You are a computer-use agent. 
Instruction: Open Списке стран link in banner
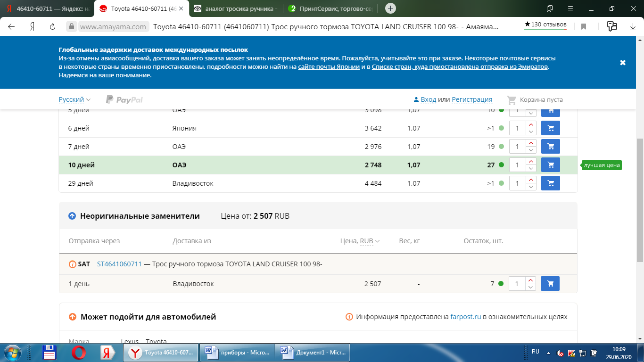tap(460, 67)
